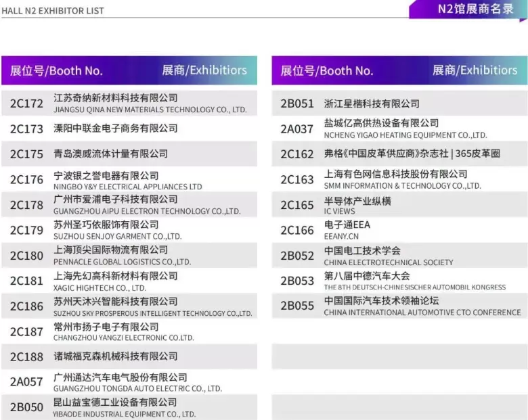Select 上海顶尖国际物流有限公司 name
528x420 pixels.
[x=111, y=250]
